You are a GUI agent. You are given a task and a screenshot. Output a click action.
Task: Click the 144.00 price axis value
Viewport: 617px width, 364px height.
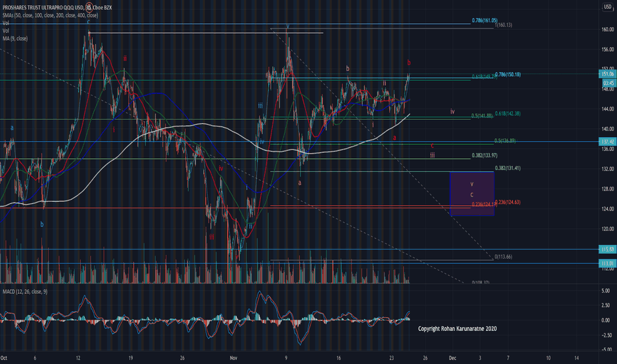click(607, 109)
